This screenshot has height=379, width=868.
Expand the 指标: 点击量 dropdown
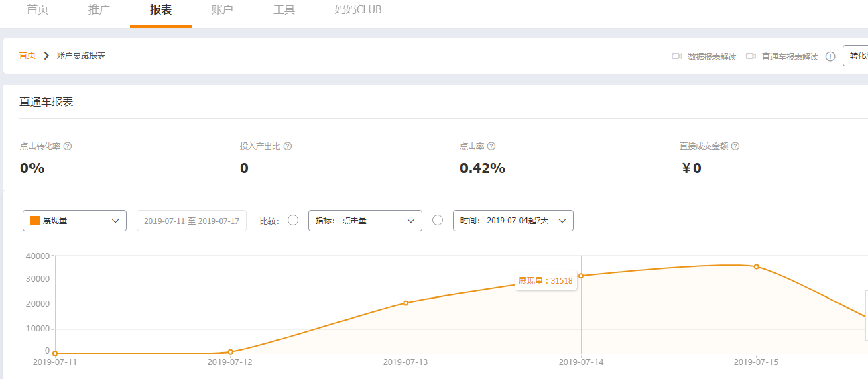click(365, 221)
